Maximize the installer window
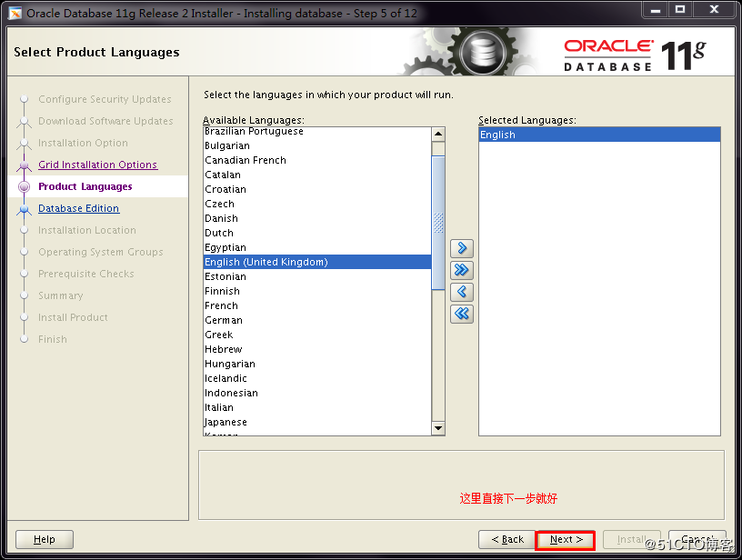 [680, 9]
